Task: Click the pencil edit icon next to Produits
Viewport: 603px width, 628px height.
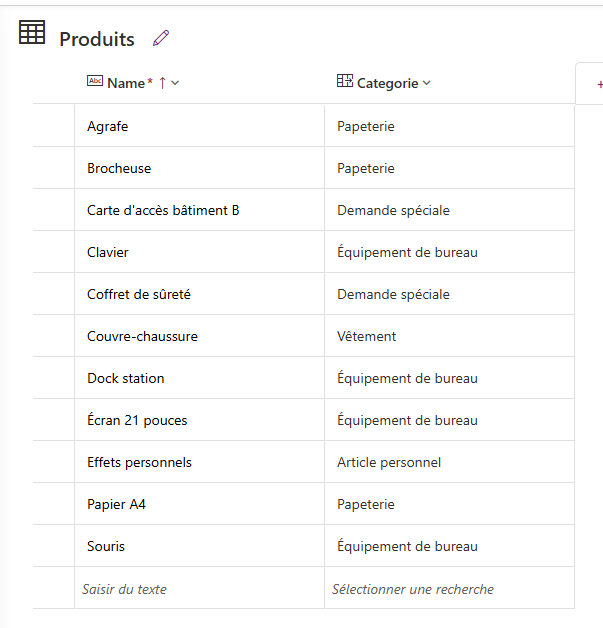Action: 161,38
